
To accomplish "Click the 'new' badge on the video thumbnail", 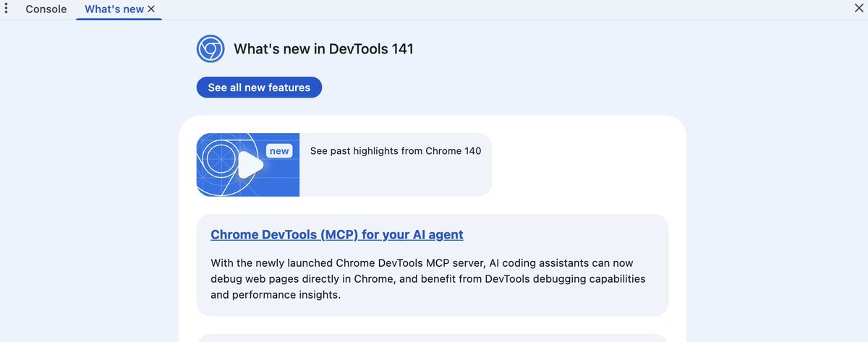I will pyautogui.click(x=279, y=151).
